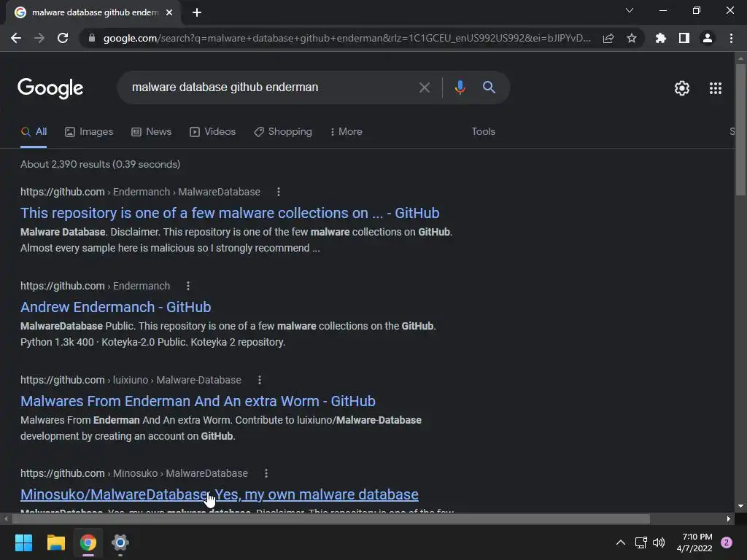Click the github.com › Minosuko › MalwareDatabase breadcrumb
This screenshot has height=560, width=747.
coord(134,473)
